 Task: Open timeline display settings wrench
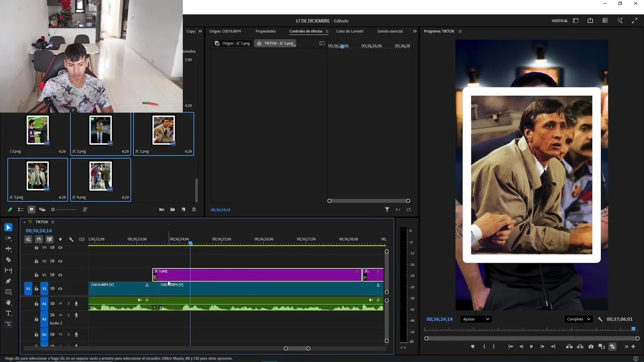tap(71, 239)
